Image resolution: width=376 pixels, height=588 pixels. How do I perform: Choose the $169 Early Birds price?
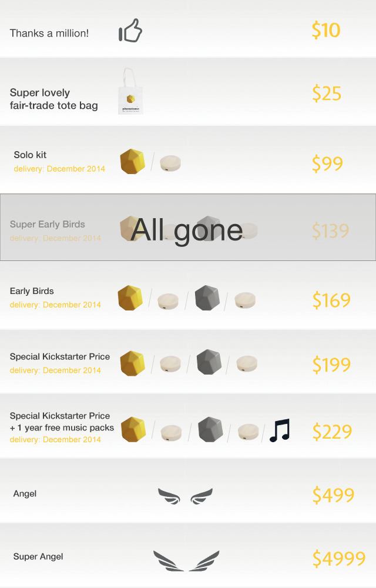(331, 300)
